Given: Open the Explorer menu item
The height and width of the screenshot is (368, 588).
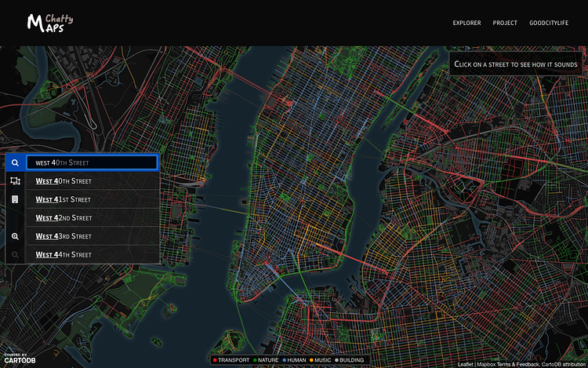Looking at the screenshot, I should click(x=467, y=23).
